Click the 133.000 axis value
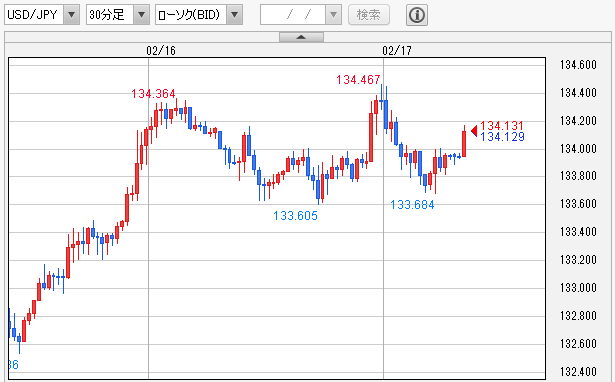Screen dimensions: 615x382 [578, 288]
